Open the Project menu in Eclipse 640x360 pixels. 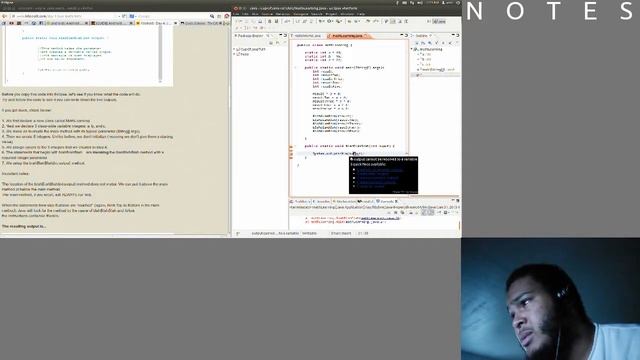331,14
